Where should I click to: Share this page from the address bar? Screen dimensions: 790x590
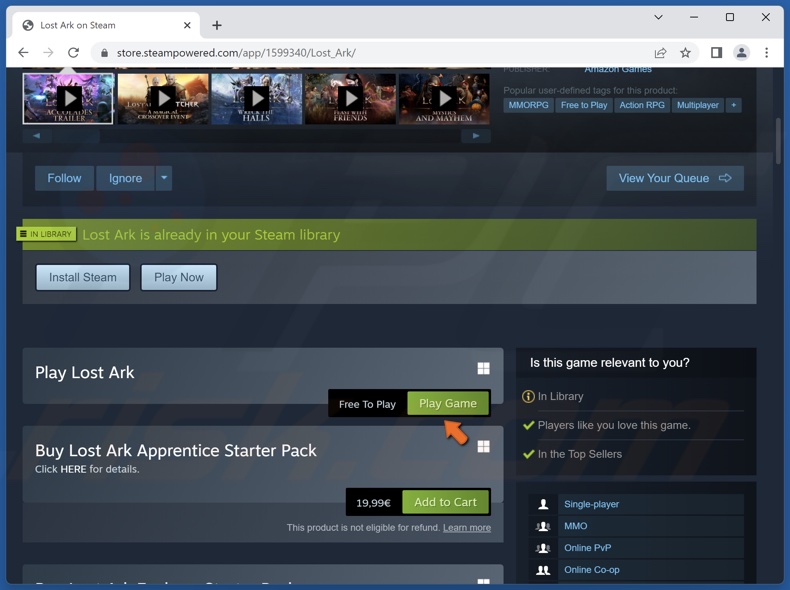tap(660, 52)
